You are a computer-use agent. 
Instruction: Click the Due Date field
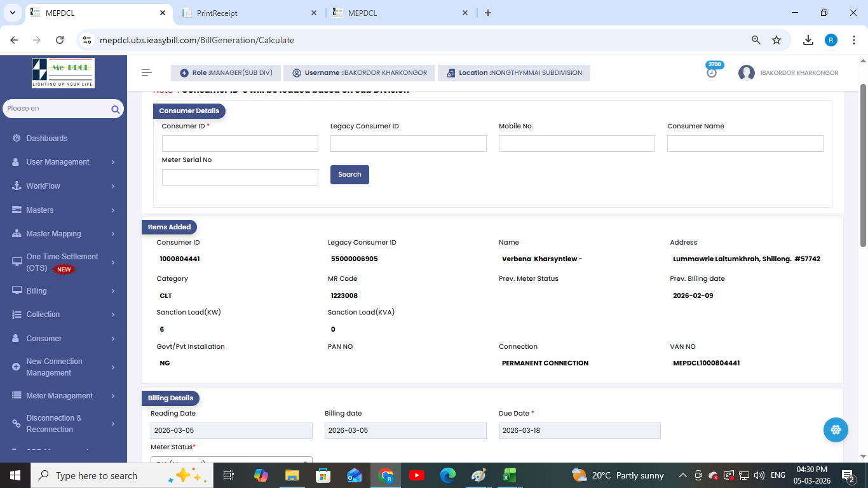point(579,431)
